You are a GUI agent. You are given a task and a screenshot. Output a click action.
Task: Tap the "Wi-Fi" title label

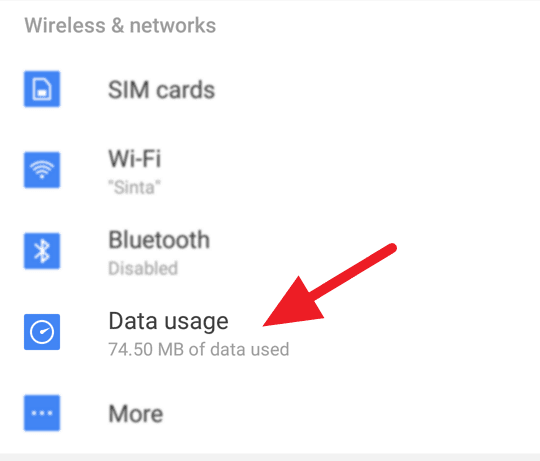point(135,158)
